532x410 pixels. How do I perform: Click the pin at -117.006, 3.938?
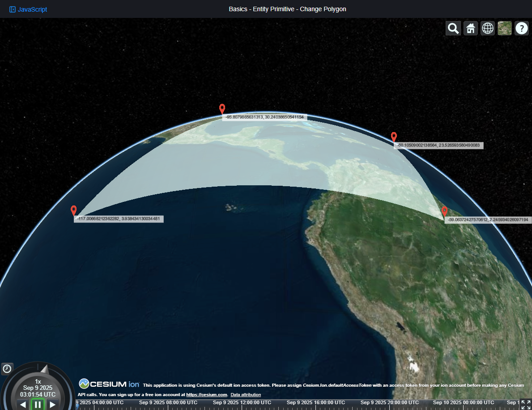tap(74, 210)
